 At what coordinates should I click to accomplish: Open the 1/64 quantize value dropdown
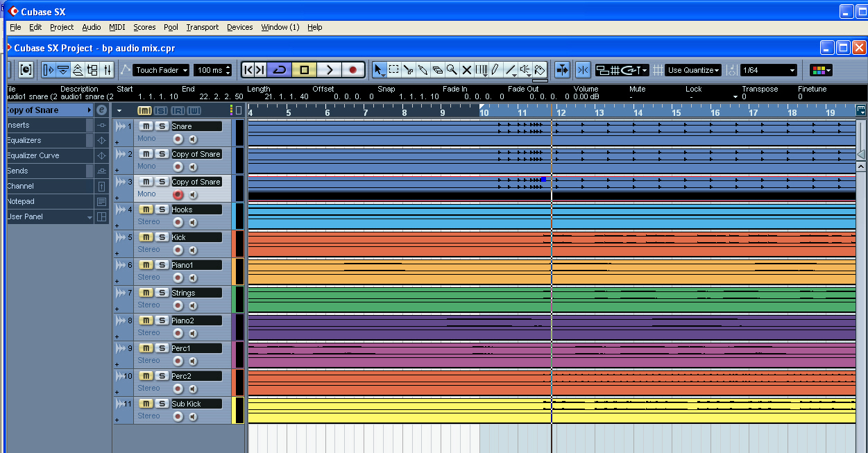pos(769,70)
